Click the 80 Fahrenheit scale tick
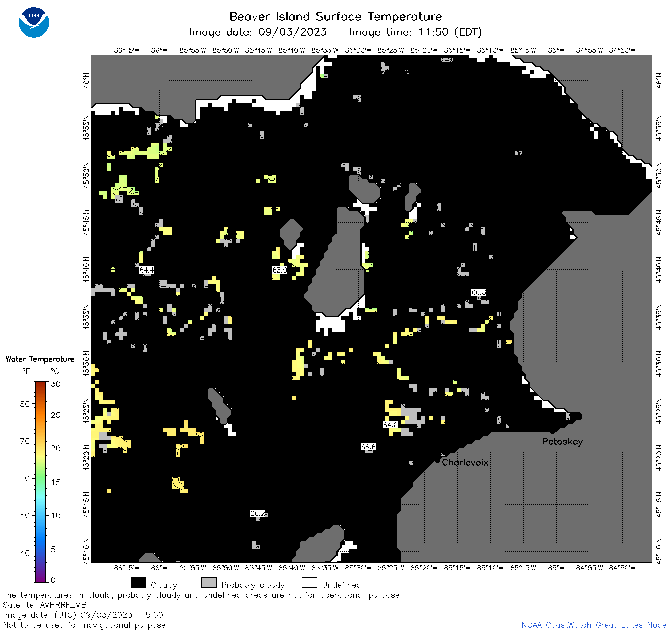Screen dimensions: 672x633 (x=25, y=404)
